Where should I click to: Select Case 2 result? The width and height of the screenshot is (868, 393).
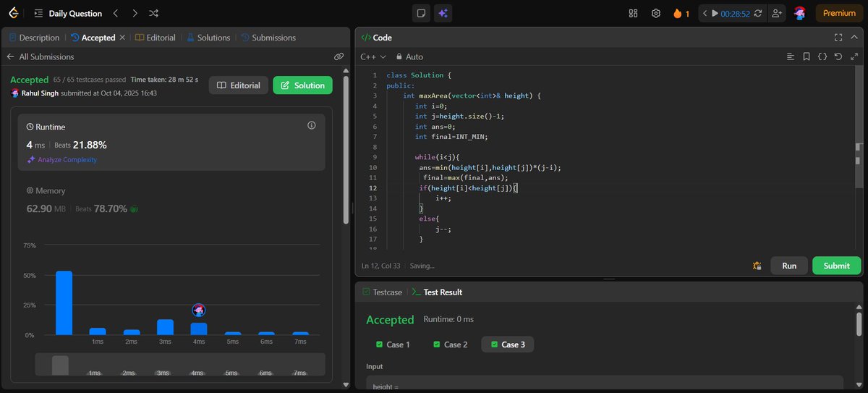[x=450, y=345]
